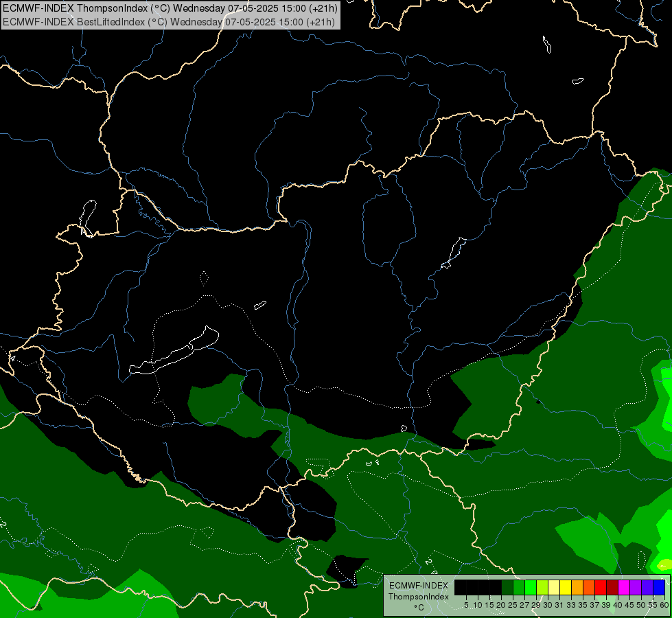
Task: Click the red-orange 35–37 legend swatch
Action: point(589,587)
